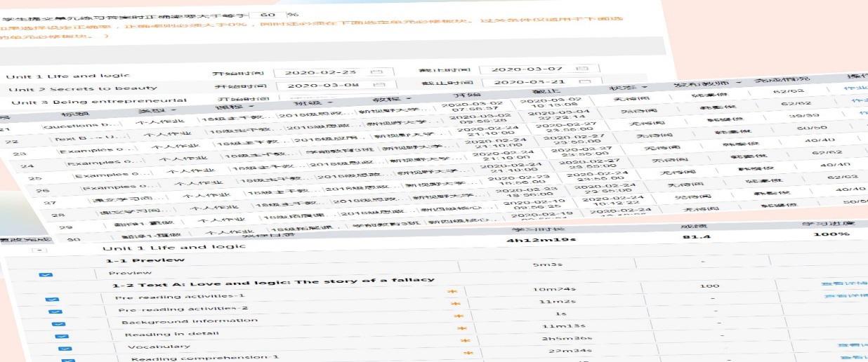
Task: Toggle the checkbox for Preview row
Action: click(x=46, y=276)
